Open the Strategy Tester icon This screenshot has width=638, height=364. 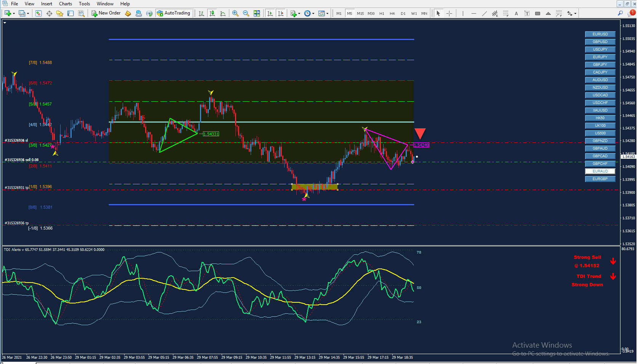coord(81,13)
